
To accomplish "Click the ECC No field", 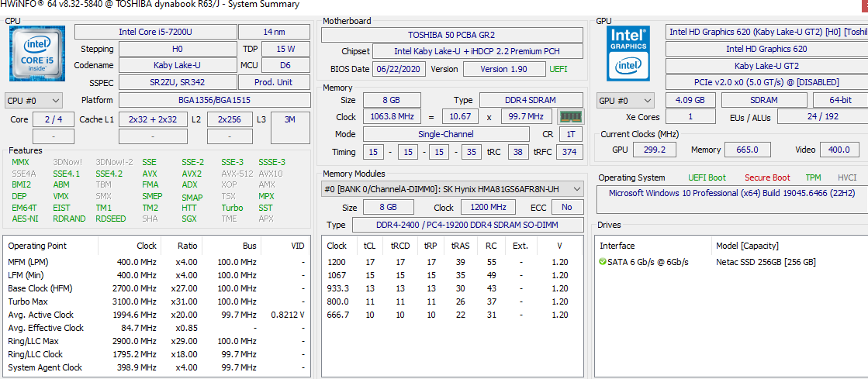I will click(x=567, y=207).
